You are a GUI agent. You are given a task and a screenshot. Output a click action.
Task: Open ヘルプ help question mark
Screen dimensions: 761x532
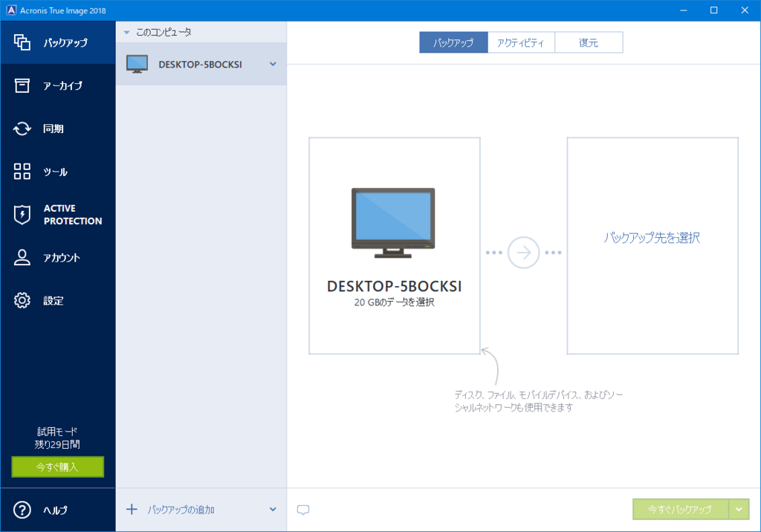(x=58, y=510)
